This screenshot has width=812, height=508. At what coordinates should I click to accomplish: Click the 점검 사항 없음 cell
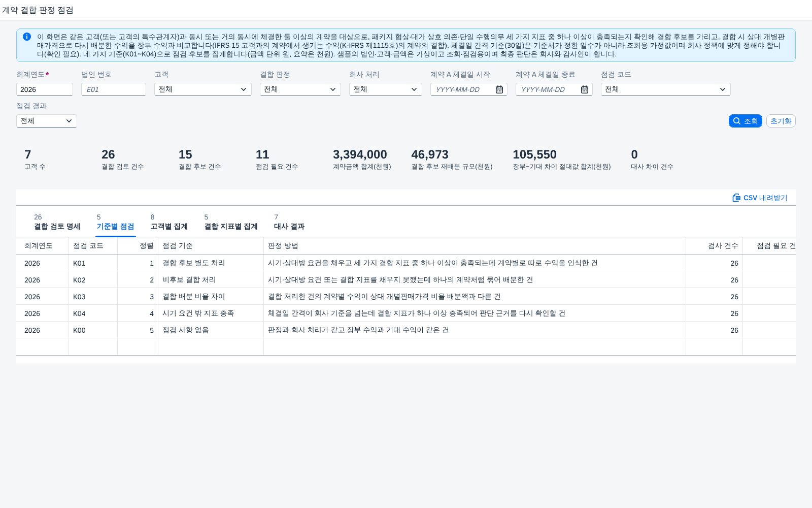click(x=211, y=330)
